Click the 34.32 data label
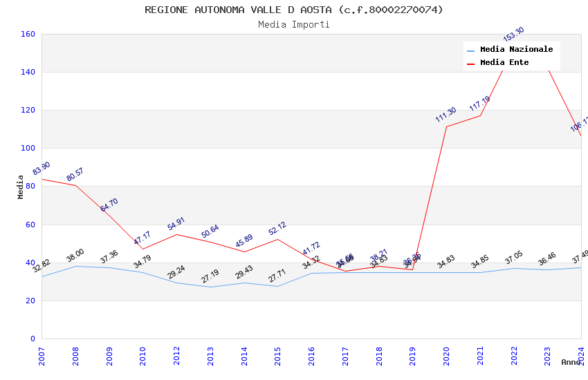 click(x=311, y=262)
